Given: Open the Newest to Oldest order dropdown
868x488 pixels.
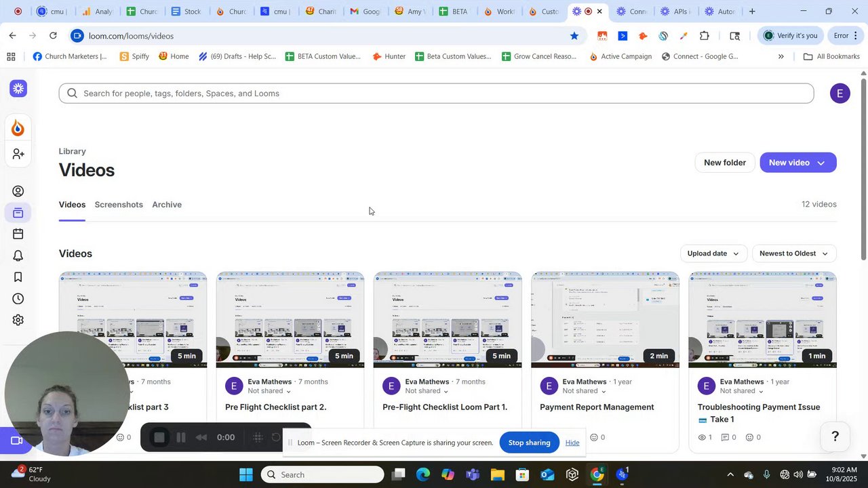Looking at the screenshot, I should pyautogui.click(x=794, y=253).
